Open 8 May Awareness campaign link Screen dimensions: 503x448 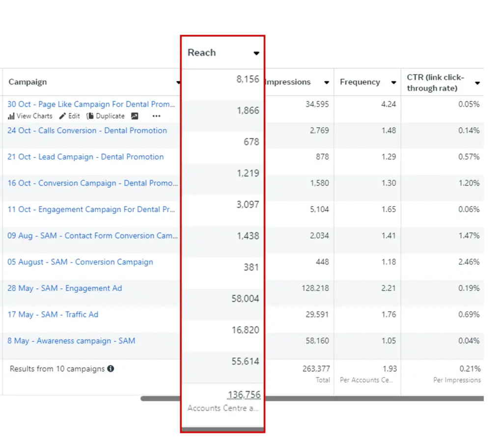[71, 341]
